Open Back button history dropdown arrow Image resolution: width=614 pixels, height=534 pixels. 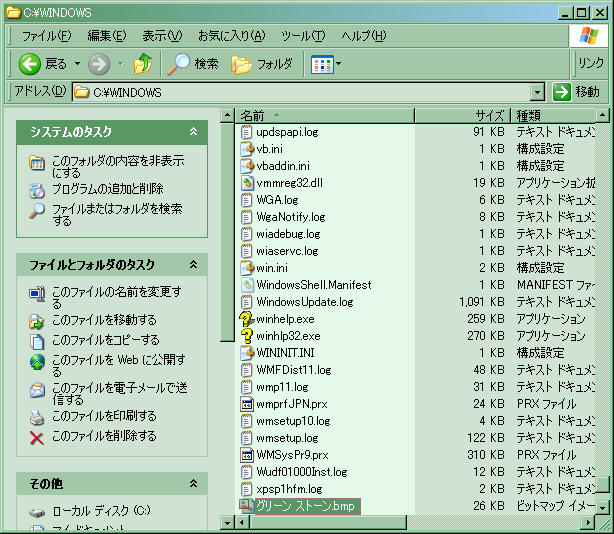(78, 63)
